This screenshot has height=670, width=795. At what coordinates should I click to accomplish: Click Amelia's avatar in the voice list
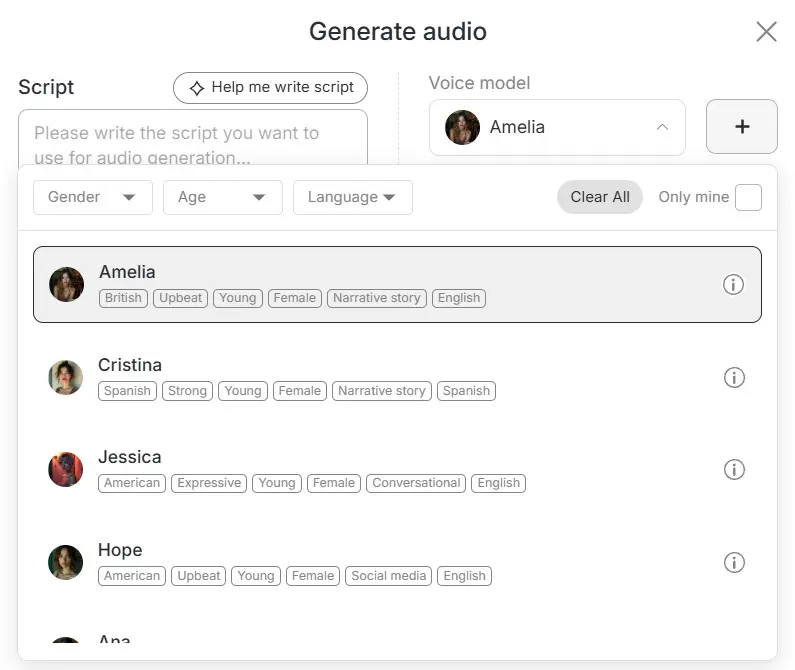tap(67, 285)
